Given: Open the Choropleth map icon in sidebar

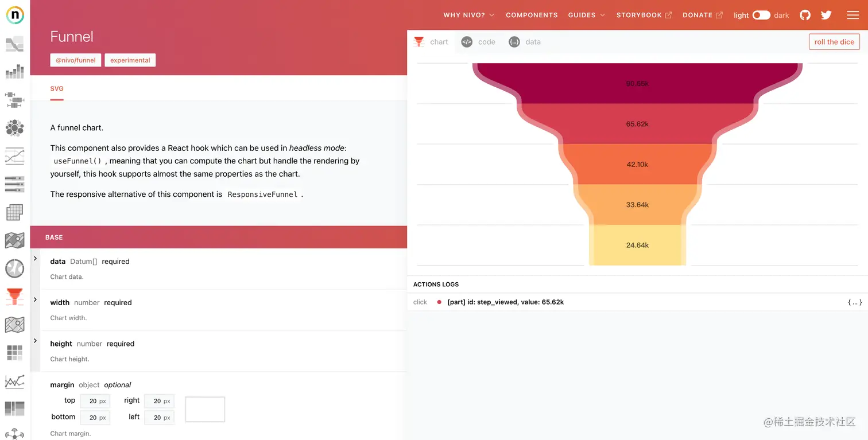Looking at the screenshot, I should pos(15,240).
